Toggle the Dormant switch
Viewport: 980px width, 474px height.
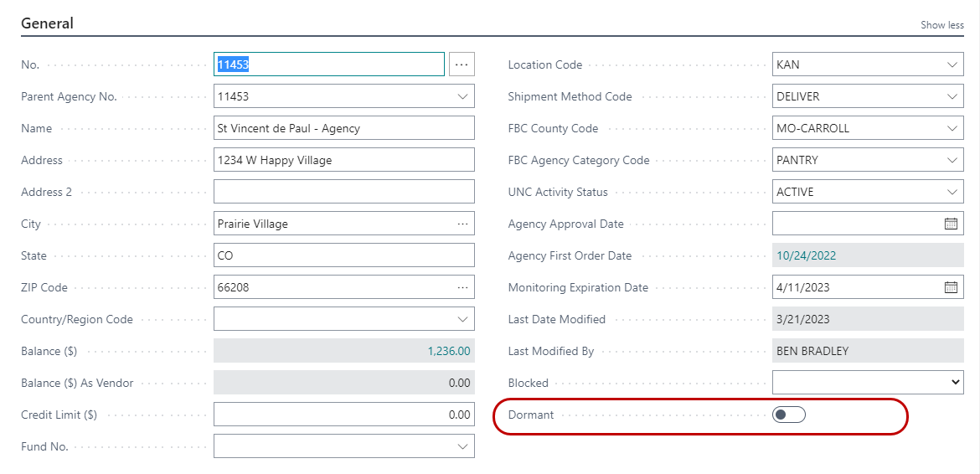(788, 415)
